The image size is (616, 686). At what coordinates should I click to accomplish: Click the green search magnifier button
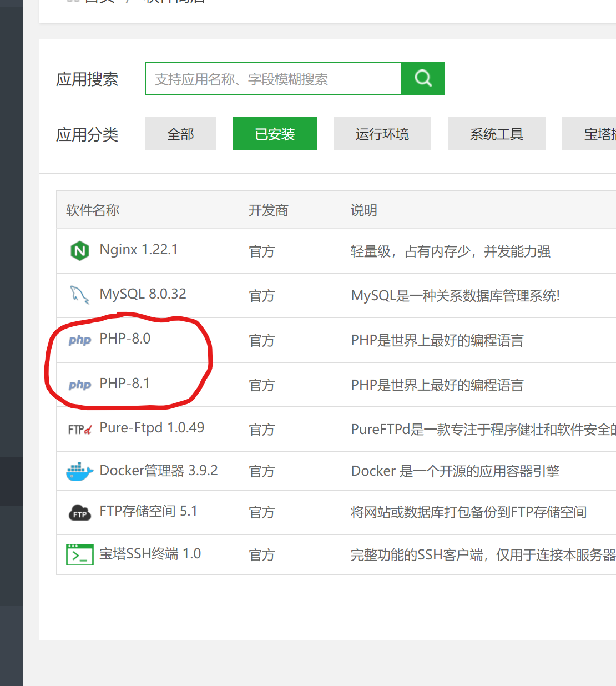422,78
